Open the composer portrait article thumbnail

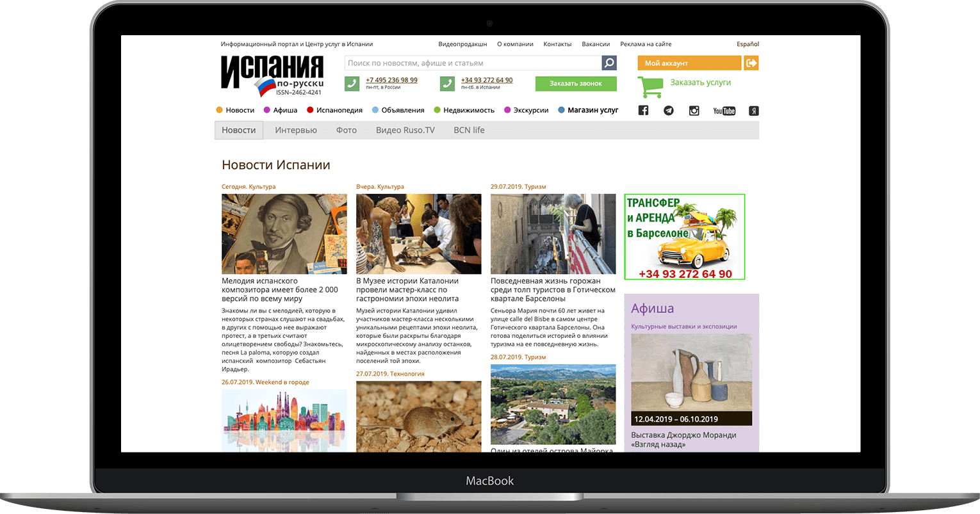(x=284, y=234)
